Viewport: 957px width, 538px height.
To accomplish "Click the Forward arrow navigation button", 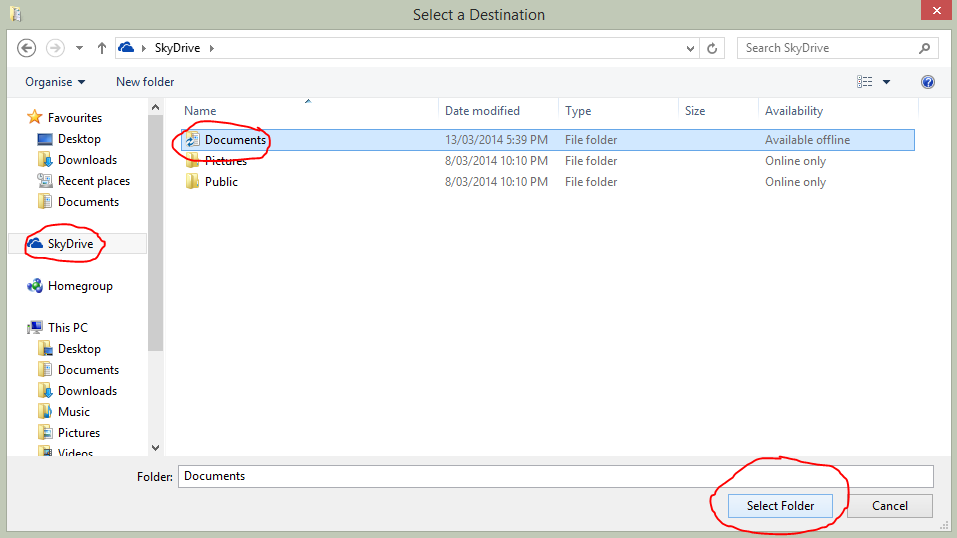I will coord(56,48).
